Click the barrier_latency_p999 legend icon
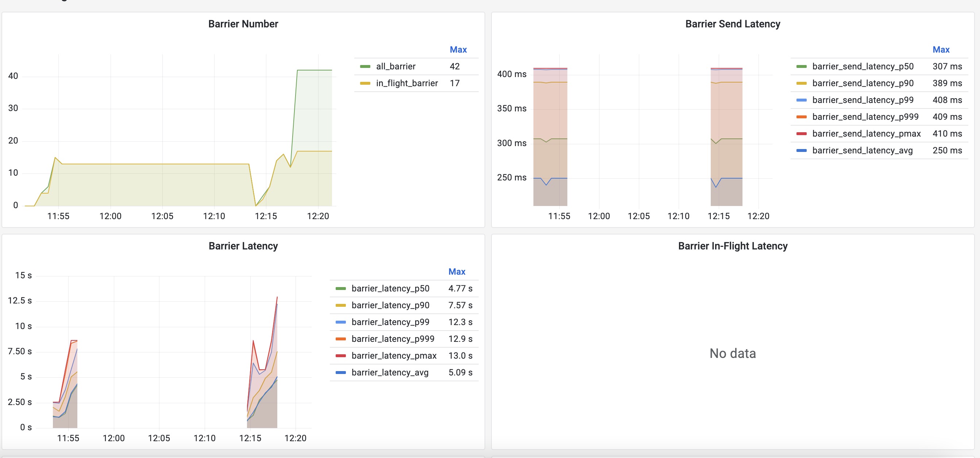The image size is (980, 458). [x=340, y=339]
